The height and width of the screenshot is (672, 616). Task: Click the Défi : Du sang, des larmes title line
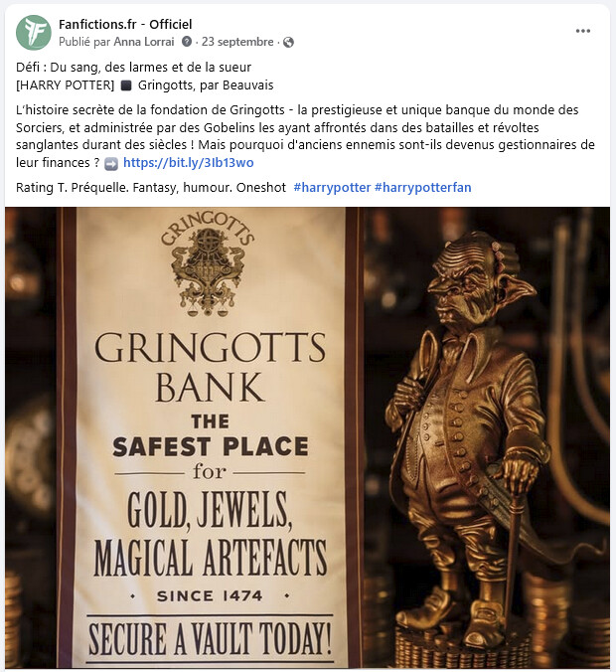(134, 68)
